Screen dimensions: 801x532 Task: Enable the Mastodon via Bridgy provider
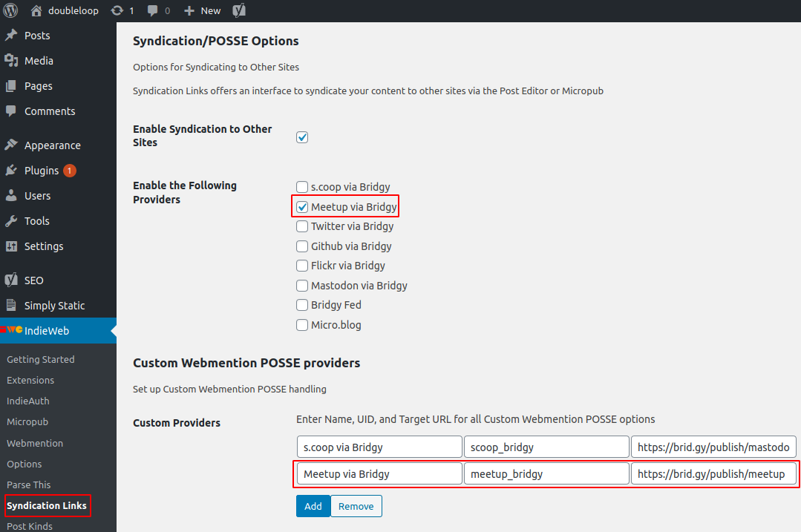pyautogui.click(x=302, y=286)
